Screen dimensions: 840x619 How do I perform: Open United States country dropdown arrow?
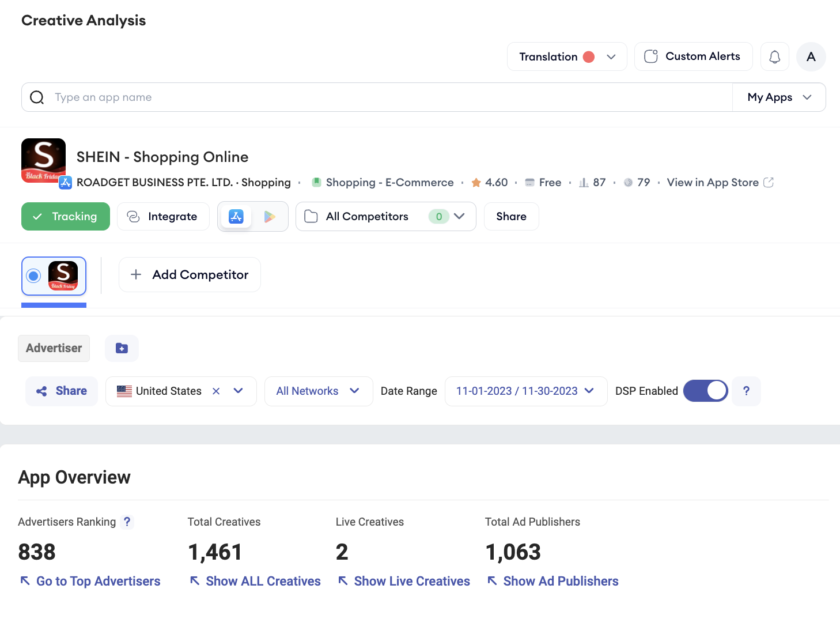pyautogui.click(x=239, y=391)
